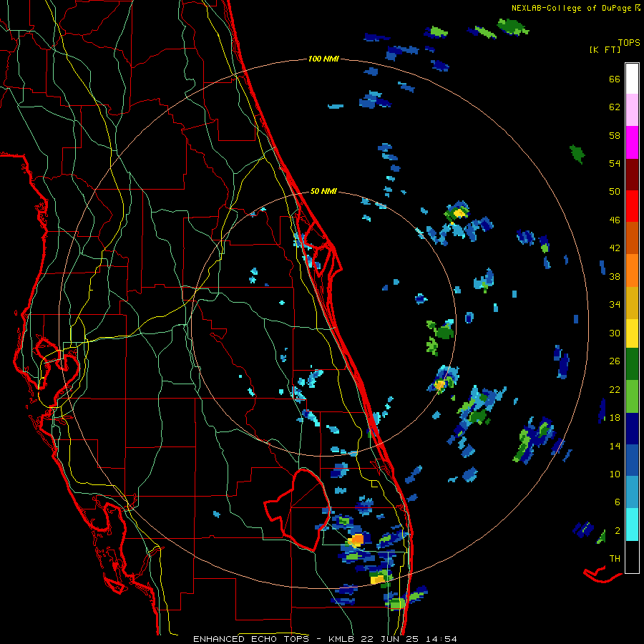This screenshot has width=644, height=644.
Task: Click the '2' scale value
Action: (x=618, y=531)
